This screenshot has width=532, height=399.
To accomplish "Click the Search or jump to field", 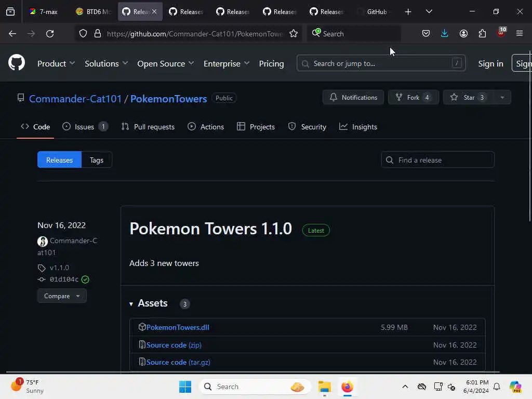I will 381,63.
